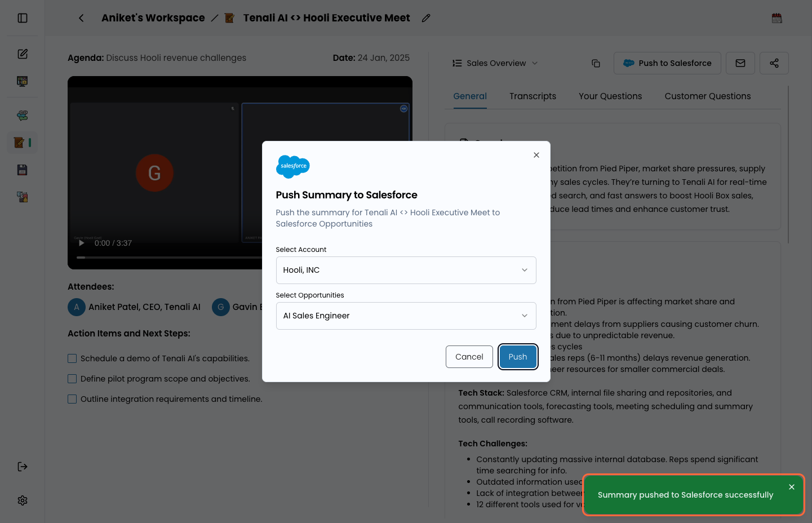Open the chat bubbles icon in sidebar
Image resolution: width=812 pixels, height=523 pixels.
tap(23, 116)
